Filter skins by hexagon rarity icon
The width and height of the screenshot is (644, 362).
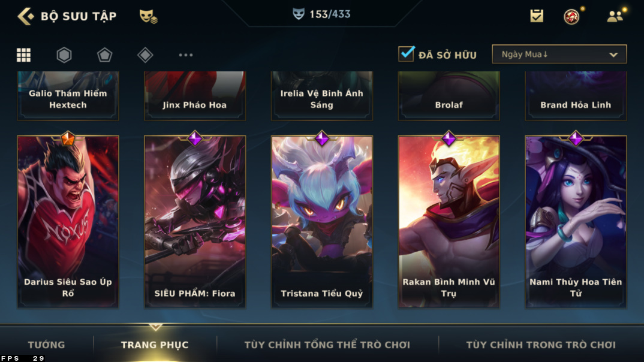point(64,55)
